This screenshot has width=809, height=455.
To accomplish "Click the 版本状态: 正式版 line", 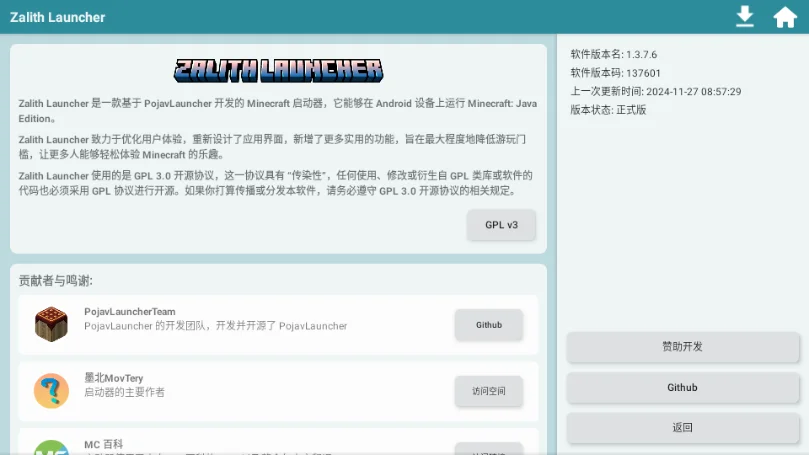I will point(608,110).
